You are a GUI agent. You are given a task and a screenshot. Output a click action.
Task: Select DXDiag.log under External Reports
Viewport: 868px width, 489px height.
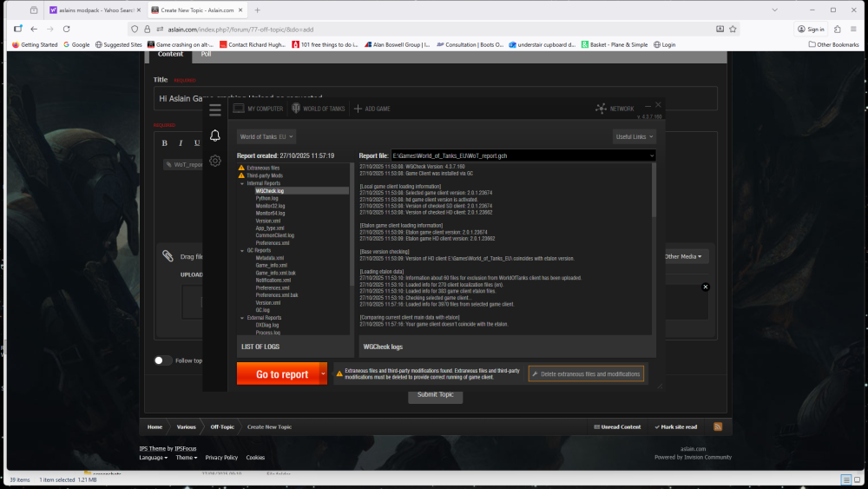pos(266,325)
